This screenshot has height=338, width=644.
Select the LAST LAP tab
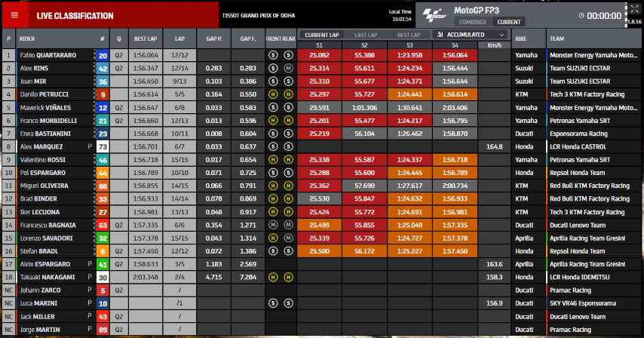click(366, 35)
